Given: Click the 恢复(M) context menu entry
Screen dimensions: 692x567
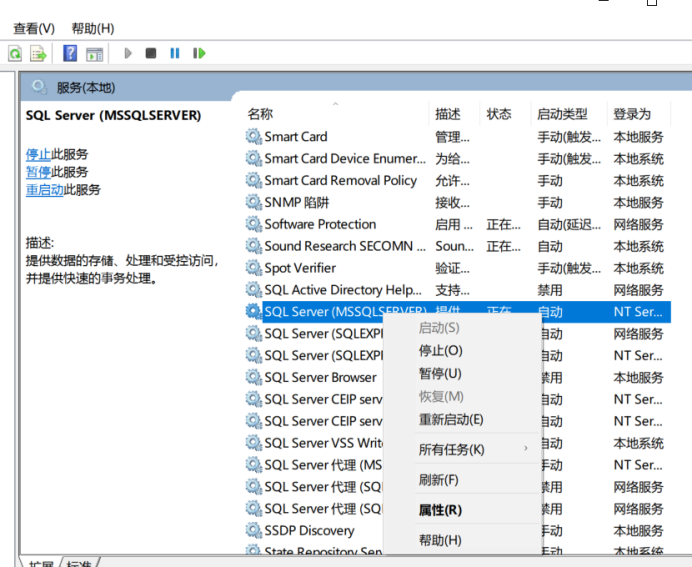Looking at the screenshot, I should point(441,397).
